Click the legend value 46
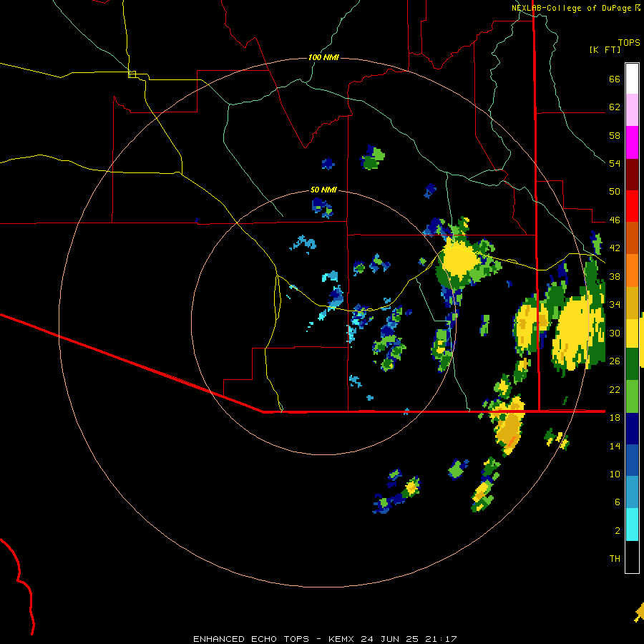 tap(615, 220)
